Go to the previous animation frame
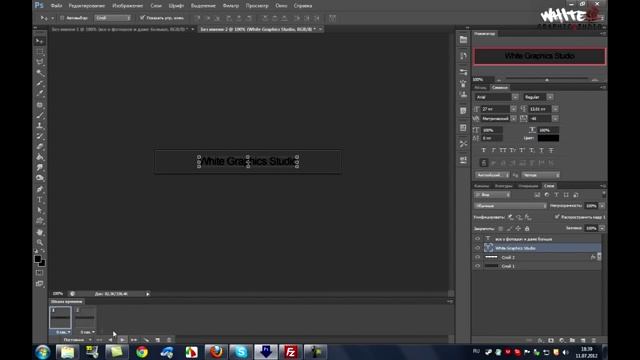Screen dimensions: 640x360 coord(111,340)
